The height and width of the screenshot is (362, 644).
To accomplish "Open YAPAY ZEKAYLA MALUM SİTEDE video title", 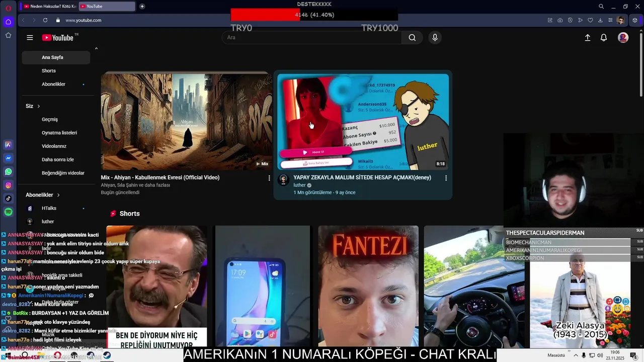I will click(x=362, y=177).
